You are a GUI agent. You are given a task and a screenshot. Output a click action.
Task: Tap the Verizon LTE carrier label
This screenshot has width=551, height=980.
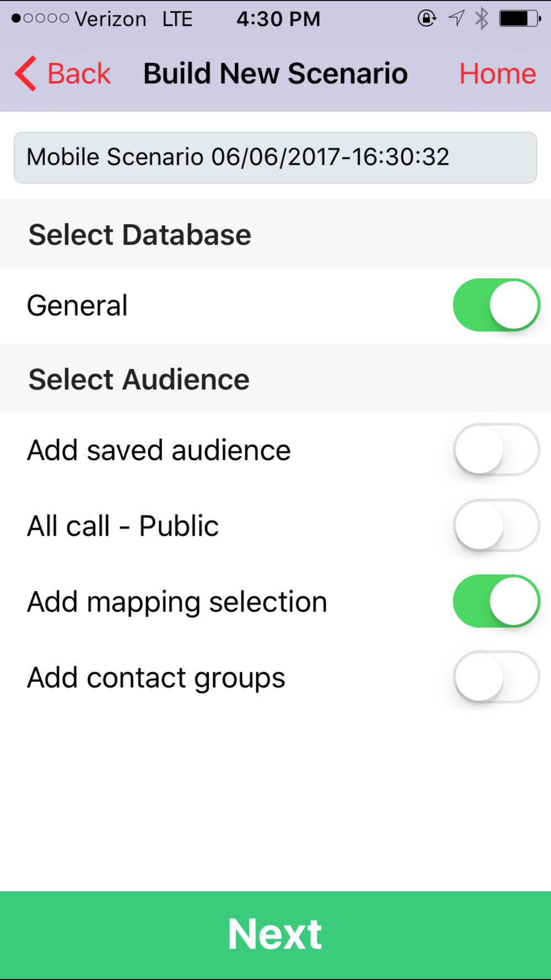(134, 19)
